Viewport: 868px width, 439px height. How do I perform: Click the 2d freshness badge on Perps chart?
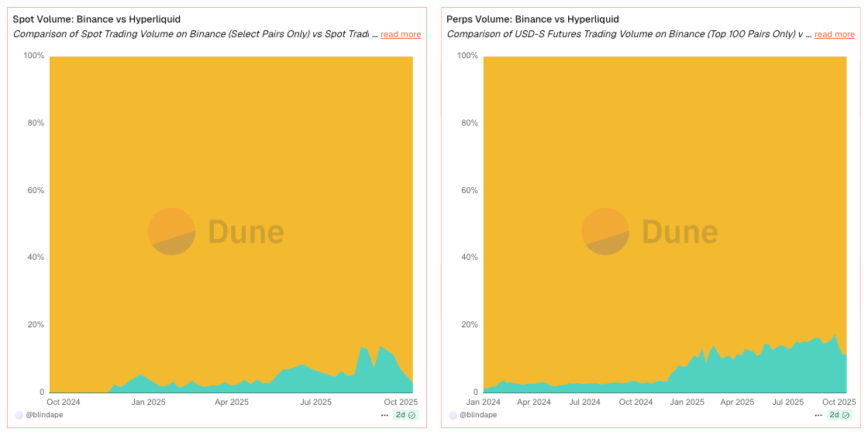pyautogui.click(x=839, y=415)
